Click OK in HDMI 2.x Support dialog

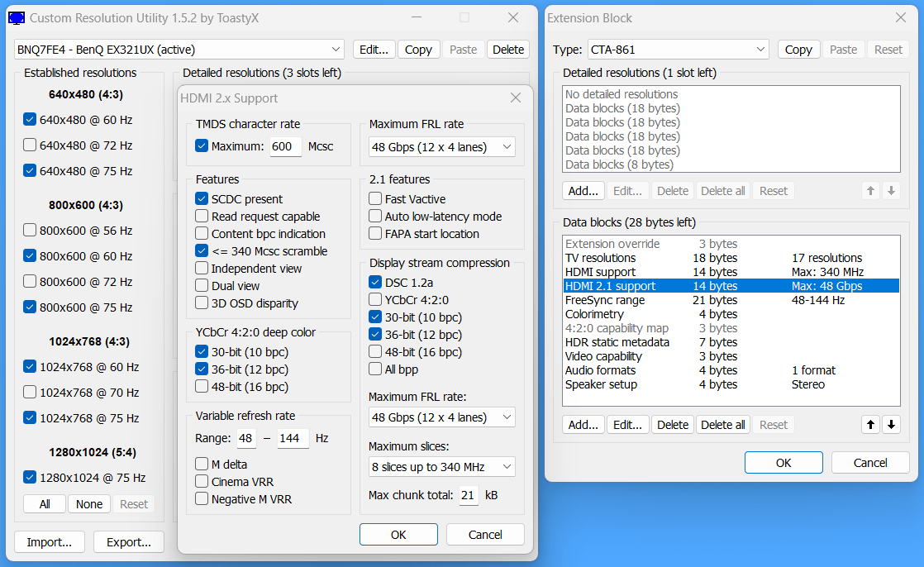coord(398,535)
